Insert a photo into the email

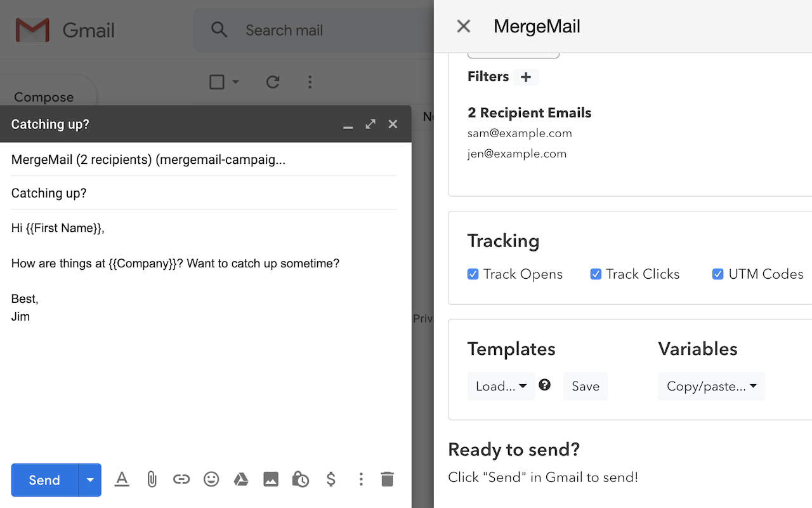pos(271,479)
